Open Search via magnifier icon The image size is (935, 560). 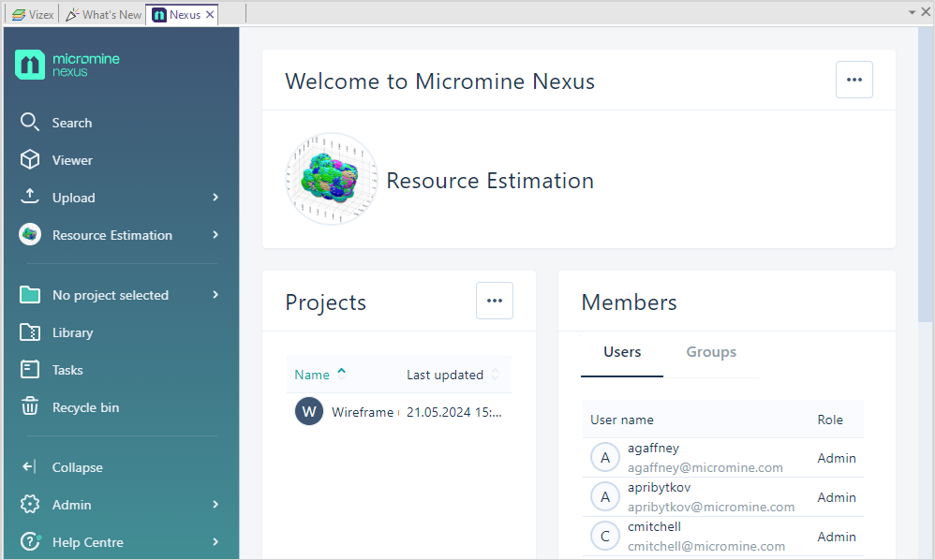pos(30,122)
